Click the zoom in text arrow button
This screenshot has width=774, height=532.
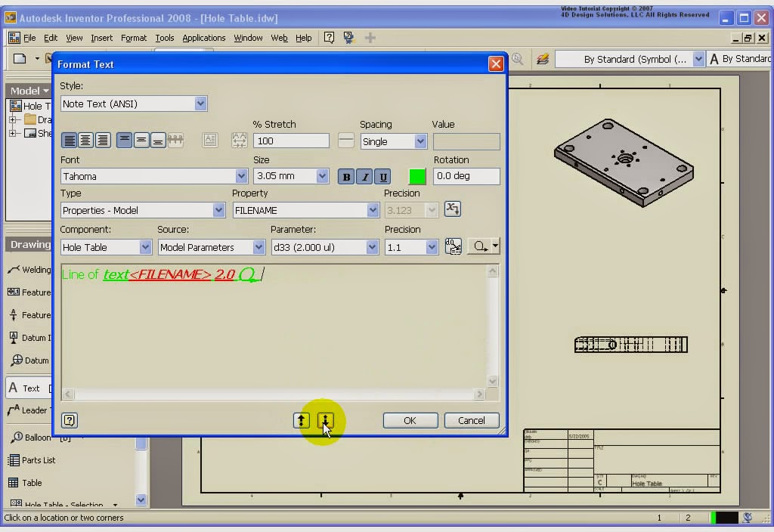(x=301, y=420)
